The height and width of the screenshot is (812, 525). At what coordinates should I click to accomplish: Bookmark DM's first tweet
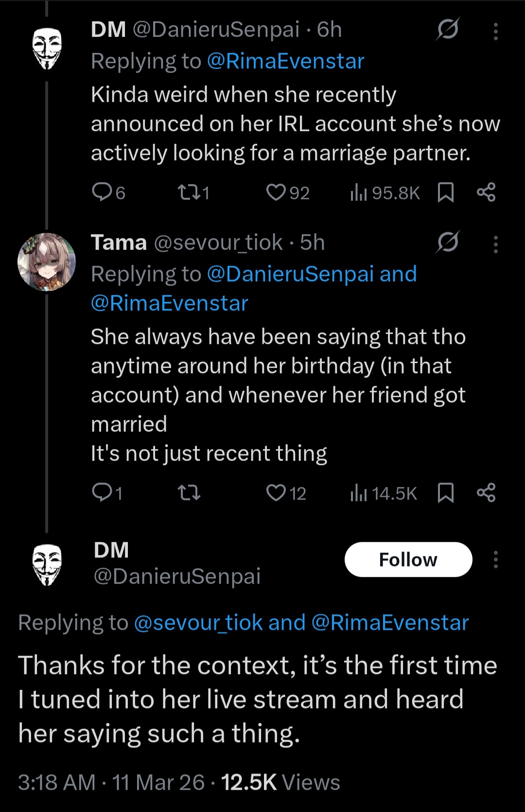pos(446,193)
